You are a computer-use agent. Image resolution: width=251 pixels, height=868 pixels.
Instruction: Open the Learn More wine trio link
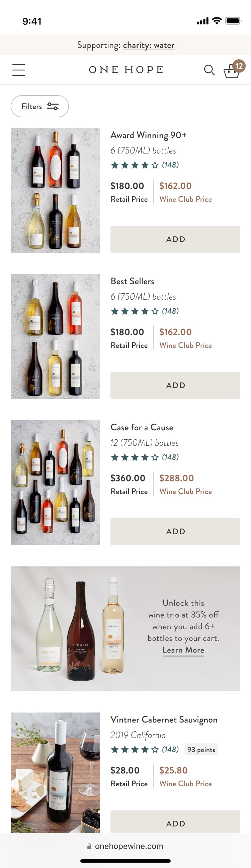pos(183,650)
